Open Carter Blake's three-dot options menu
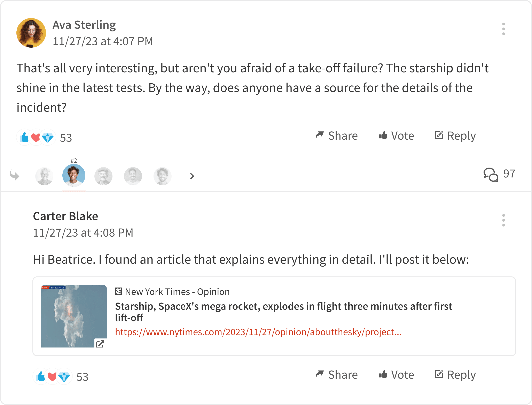This screenshot has width=532, height=405. [503, 220]
